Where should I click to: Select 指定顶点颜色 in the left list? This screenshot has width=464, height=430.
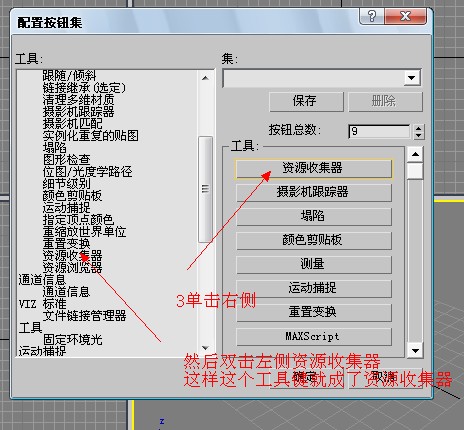(78, 219)
